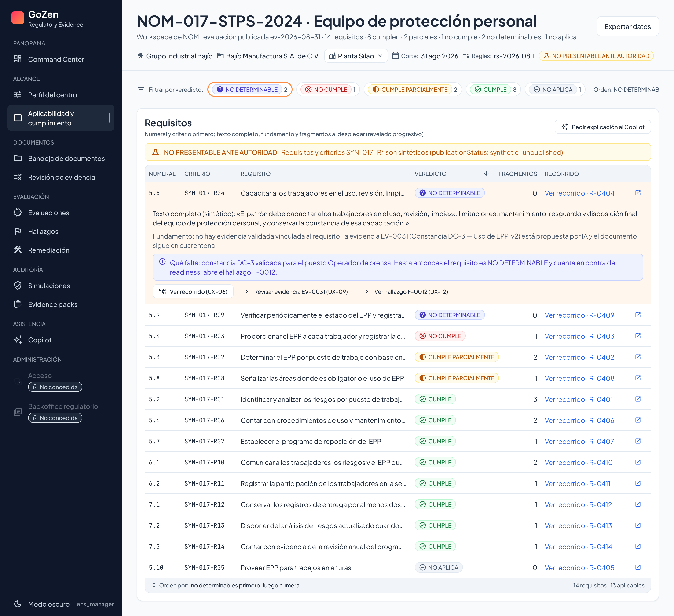
Task: Click the Evidence packs icon
Action: [18, 304]
